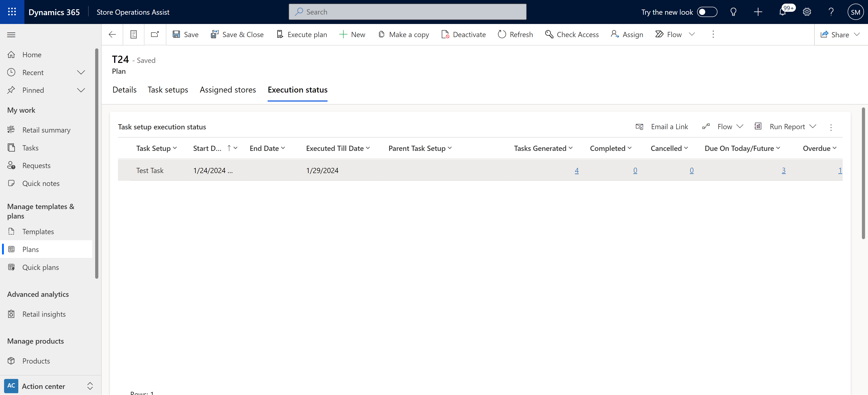The height and width of the screenshot is (395, 868).
Task: Click the Tasks Generated count 4
Action: (576, 170)
